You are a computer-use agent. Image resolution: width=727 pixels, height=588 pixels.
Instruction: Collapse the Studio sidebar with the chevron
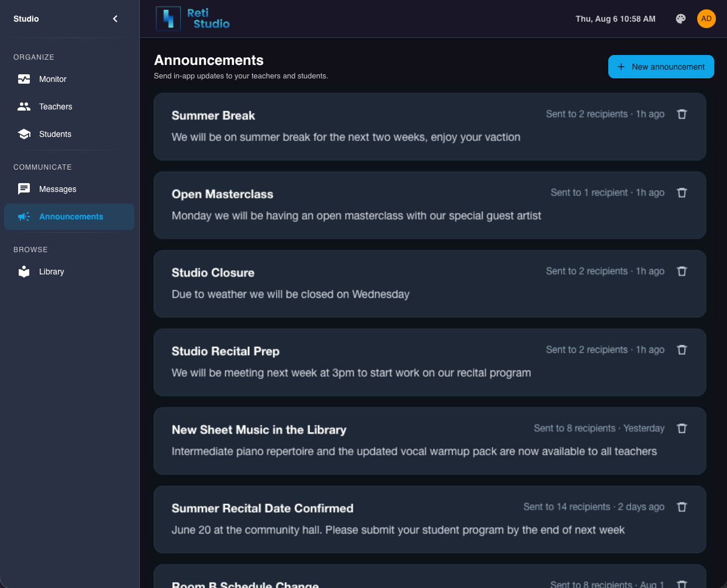[x=115, y=19]
